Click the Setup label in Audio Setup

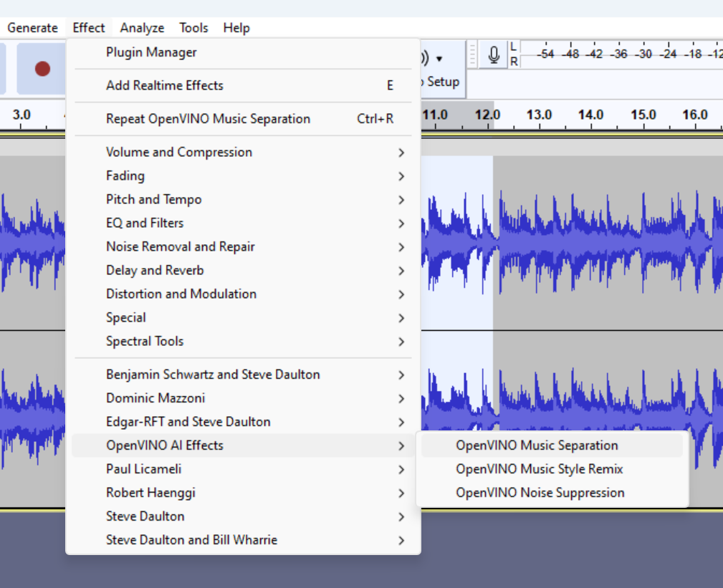tap(443, 82)
